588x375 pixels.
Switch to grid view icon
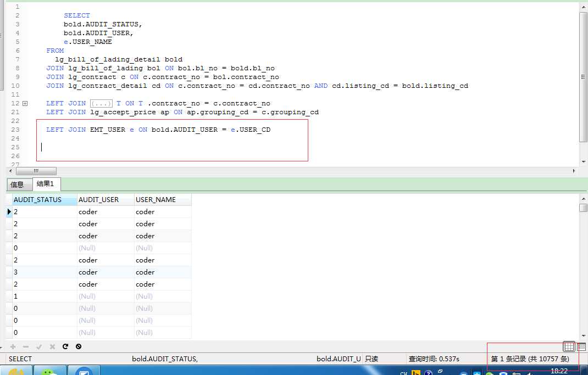[x=569, y=346]
